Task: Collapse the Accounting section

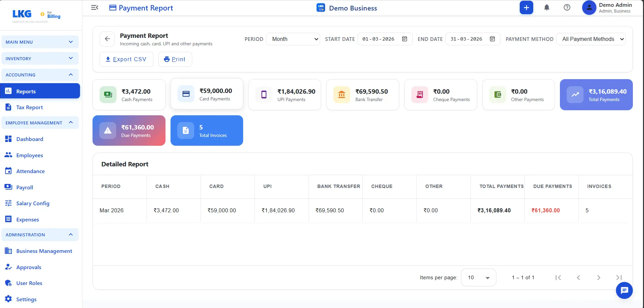Action: [x=40, y=75]
